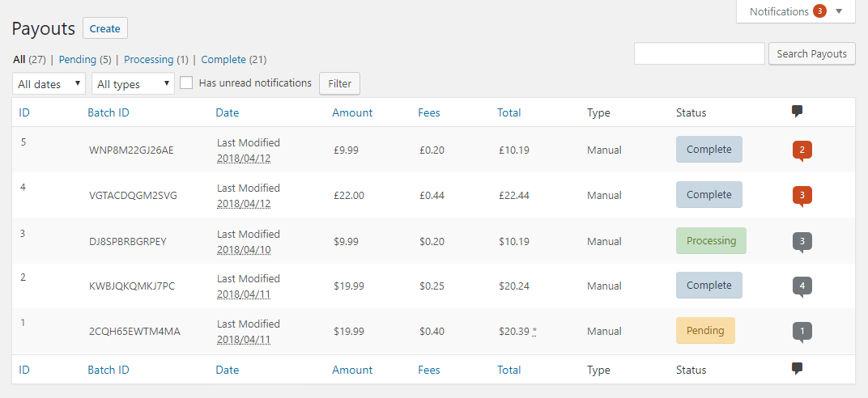
Task: Apply filters with the Filter button
Action: click(x=339, y=83)
